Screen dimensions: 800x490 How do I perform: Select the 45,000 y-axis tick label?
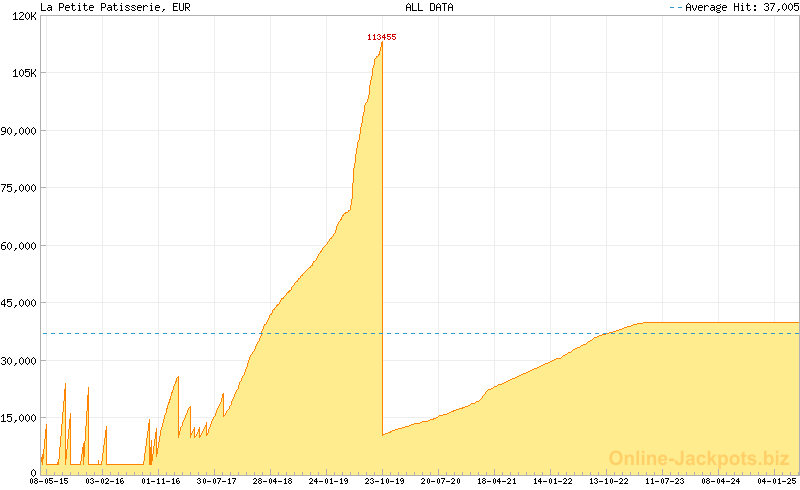tap(18, 303)
